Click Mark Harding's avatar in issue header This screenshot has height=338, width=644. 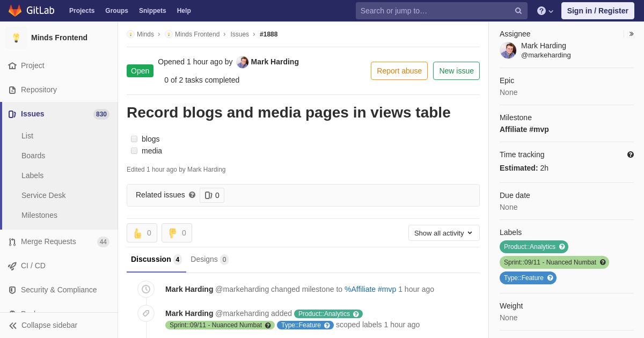pyautogui.click(x=243, y=62)
